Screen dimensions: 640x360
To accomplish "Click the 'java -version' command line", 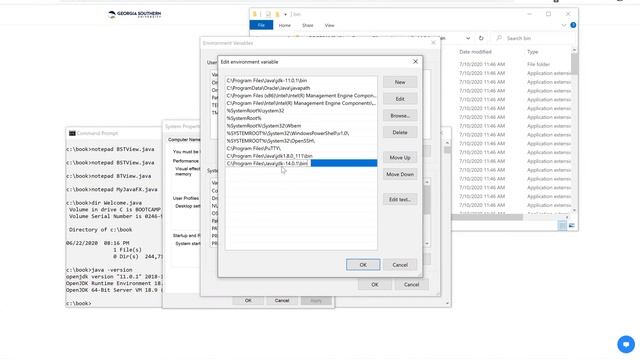I will tap(99, 270).
